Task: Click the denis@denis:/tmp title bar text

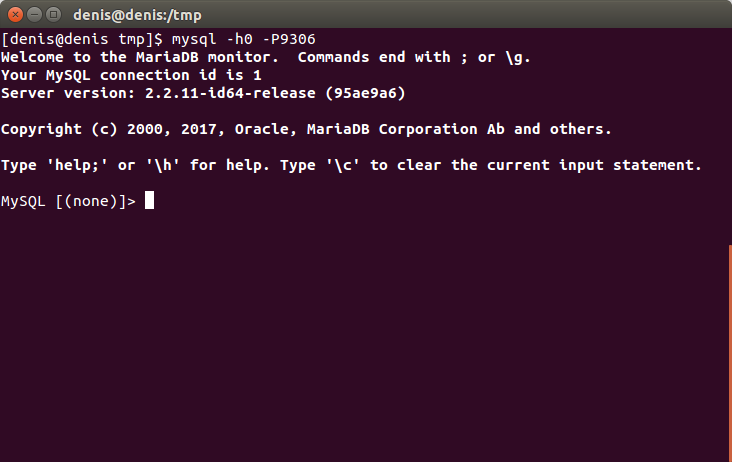Action: pyautogui.click(x=137, y=15)
